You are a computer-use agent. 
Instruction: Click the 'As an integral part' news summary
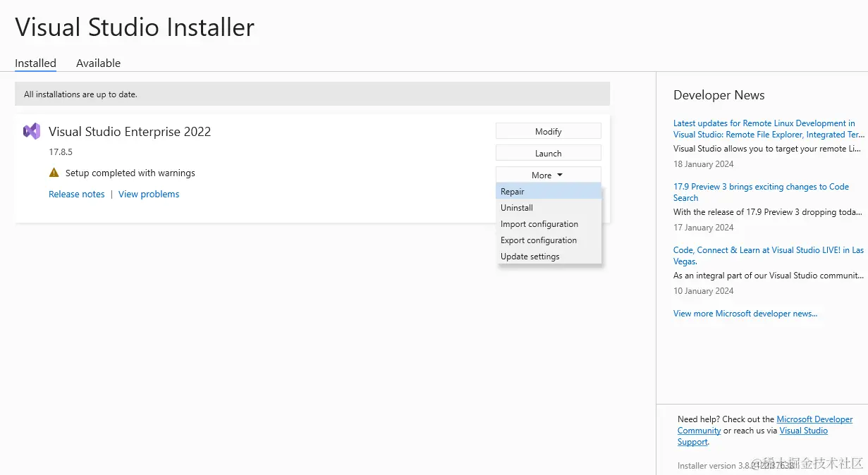(769, 275)
